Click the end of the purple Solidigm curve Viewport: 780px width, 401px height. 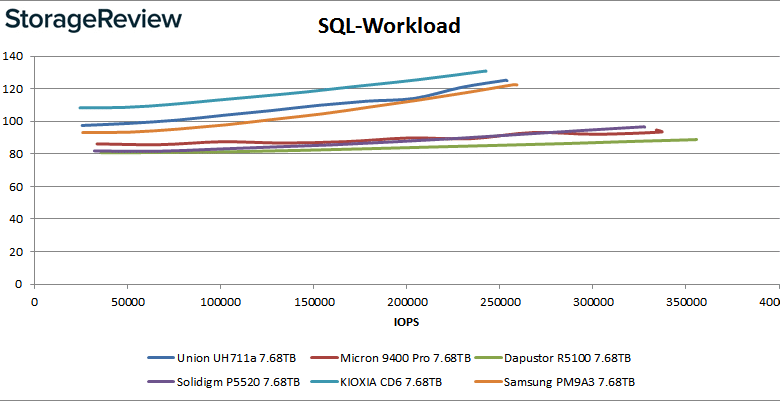[644, 127]
